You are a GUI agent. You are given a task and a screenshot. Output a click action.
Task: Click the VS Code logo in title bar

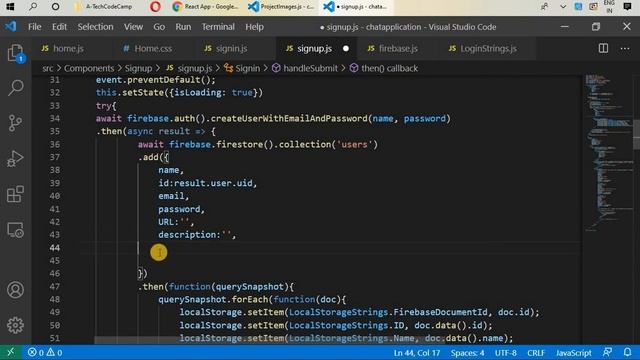pos(11,27)
